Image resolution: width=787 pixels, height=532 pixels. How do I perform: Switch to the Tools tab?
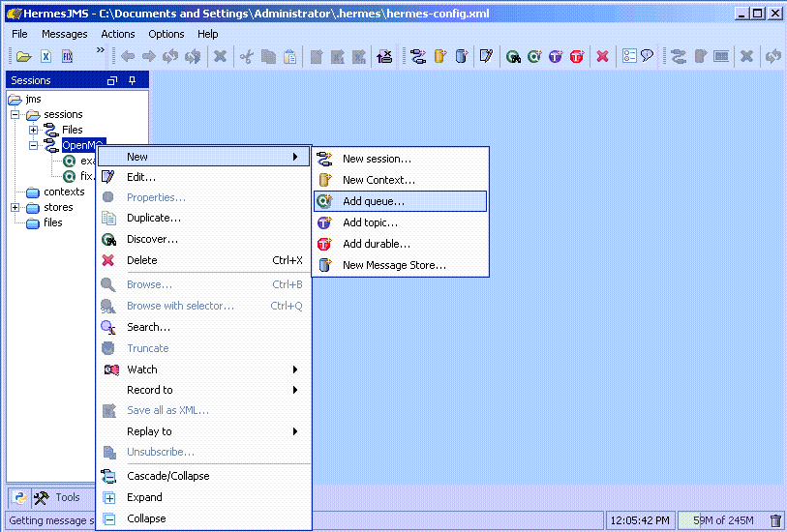point(58,497)
